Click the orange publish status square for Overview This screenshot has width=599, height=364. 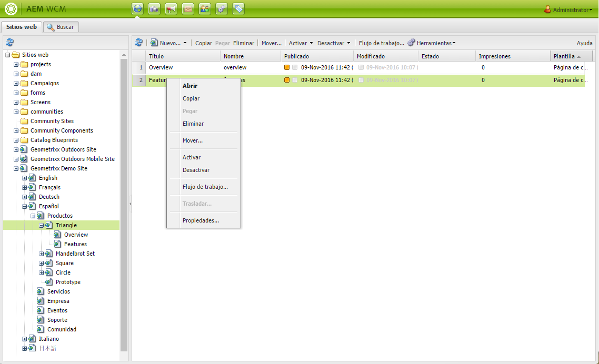(x=287, y=68)
